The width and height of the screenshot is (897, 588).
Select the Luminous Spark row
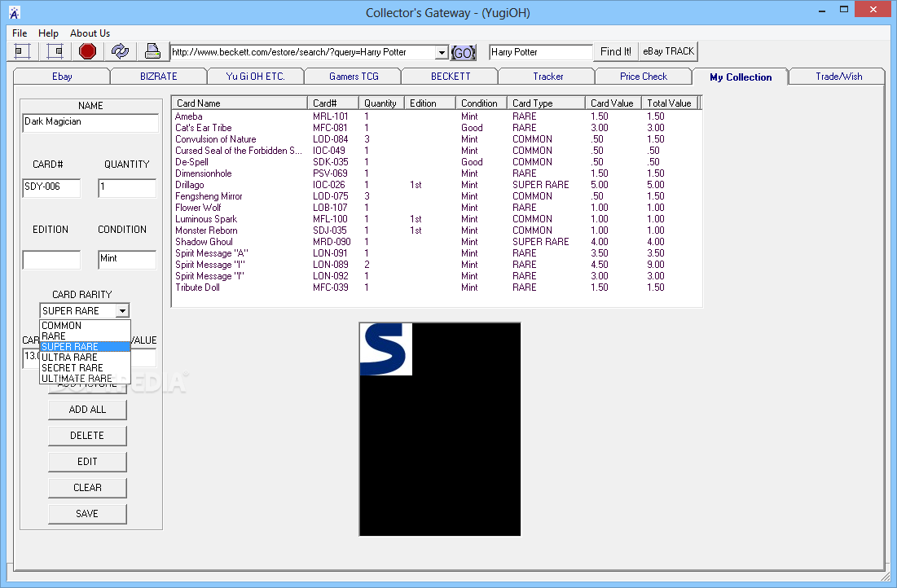click(437, 219)
